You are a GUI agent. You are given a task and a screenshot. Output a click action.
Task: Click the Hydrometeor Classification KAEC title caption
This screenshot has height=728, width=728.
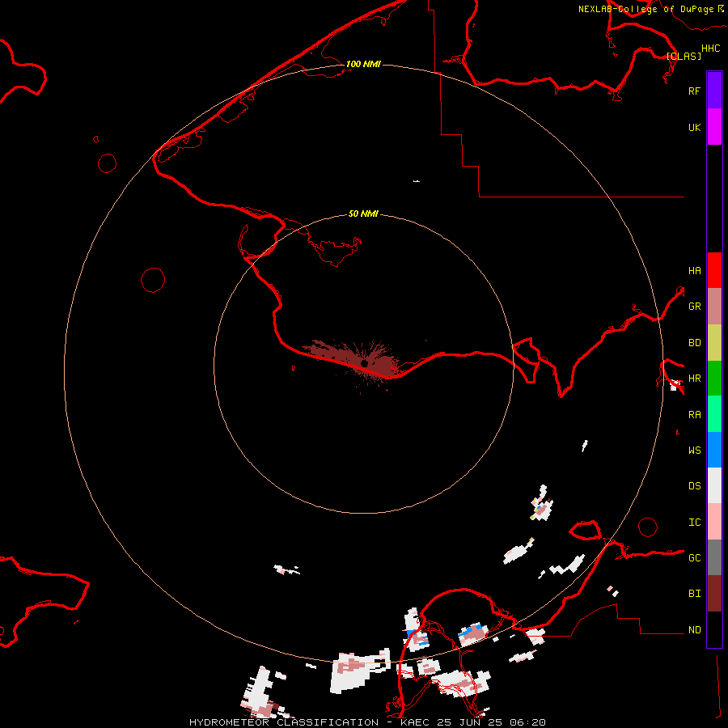tap(367, 722)
